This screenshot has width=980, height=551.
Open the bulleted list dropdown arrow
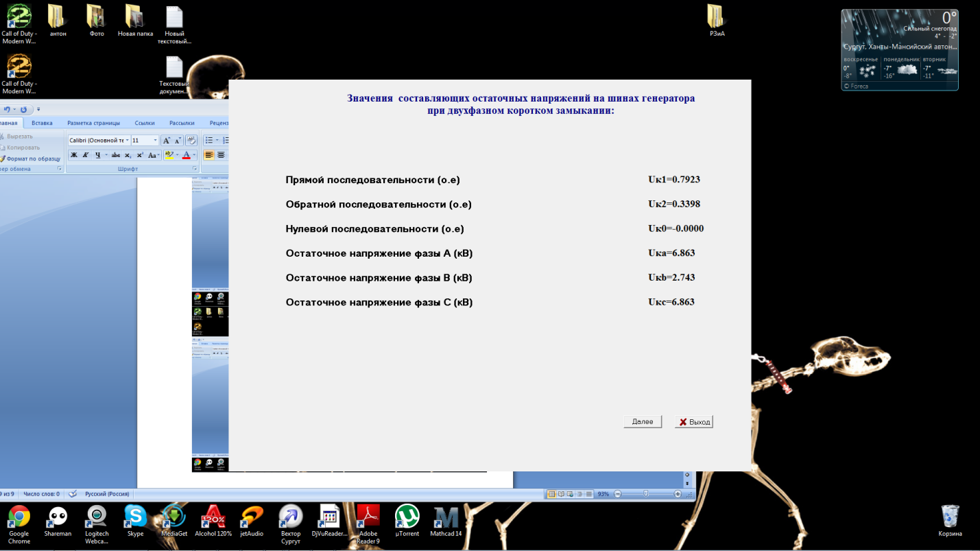coord(217,140)
